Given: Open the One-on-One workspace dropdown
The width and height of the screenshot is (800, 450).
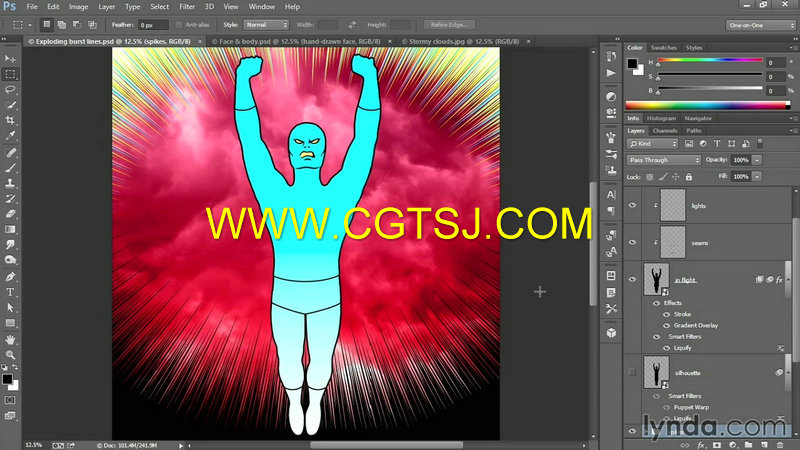Looking at the screenshot, I should coord(760,25).
